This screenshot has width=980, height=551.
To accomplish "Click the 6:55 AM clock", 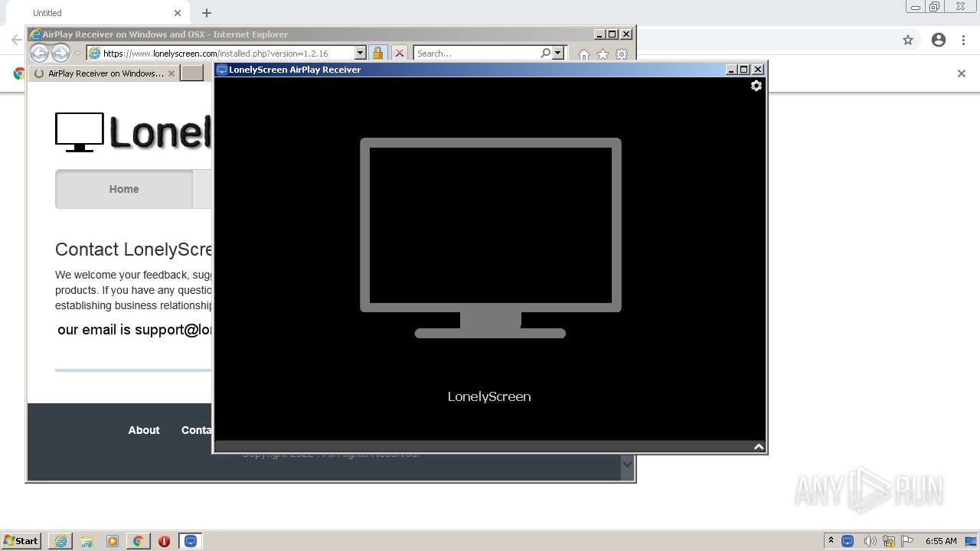I will click(x=941, y=541).
